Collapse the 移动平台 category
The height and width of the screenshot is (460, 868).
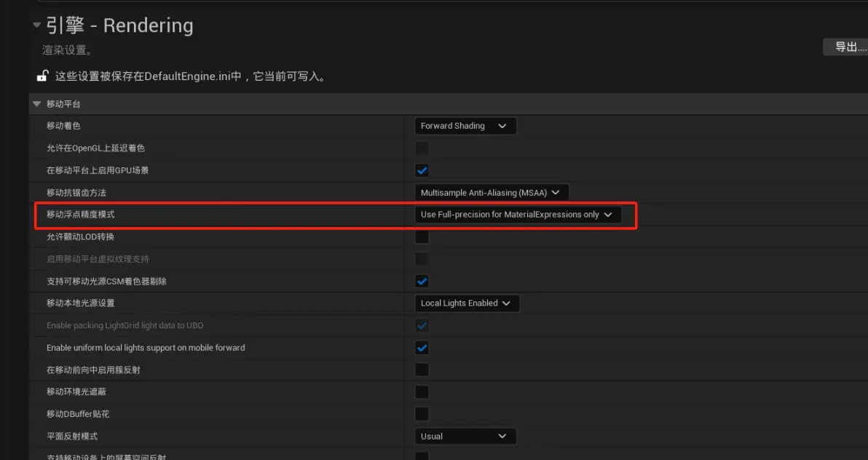tap(37, 104)
